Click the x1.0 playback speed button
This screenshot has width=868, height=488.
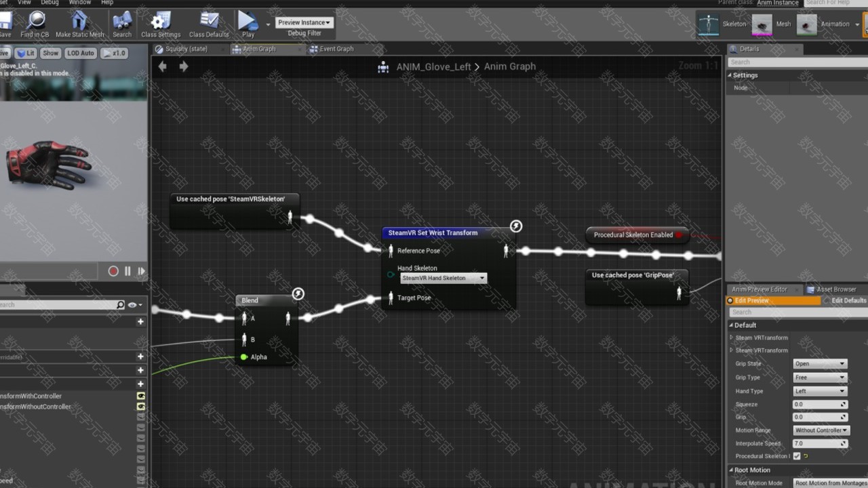114,53
